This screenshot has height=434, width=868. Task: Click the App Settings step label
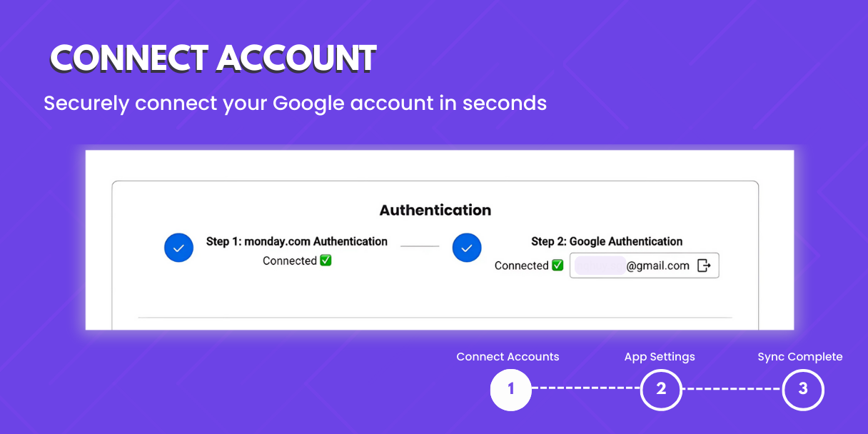(660, 356)
